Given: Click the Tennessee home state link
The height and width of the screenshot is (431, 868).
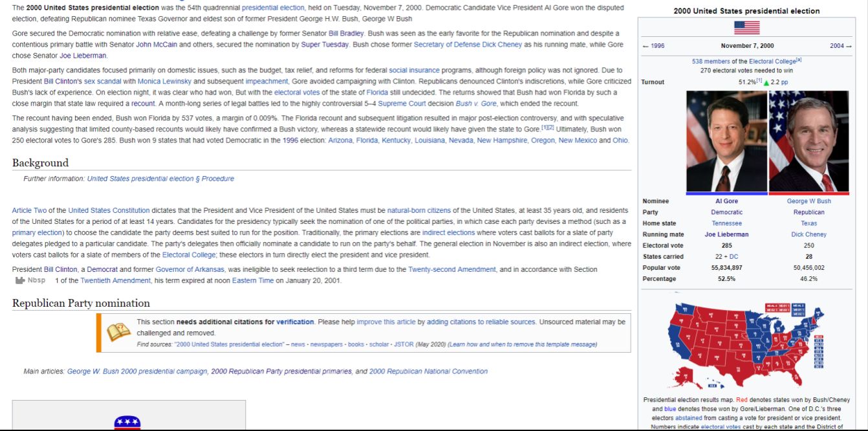Looking at the screenshot, I should click(726, 223).
